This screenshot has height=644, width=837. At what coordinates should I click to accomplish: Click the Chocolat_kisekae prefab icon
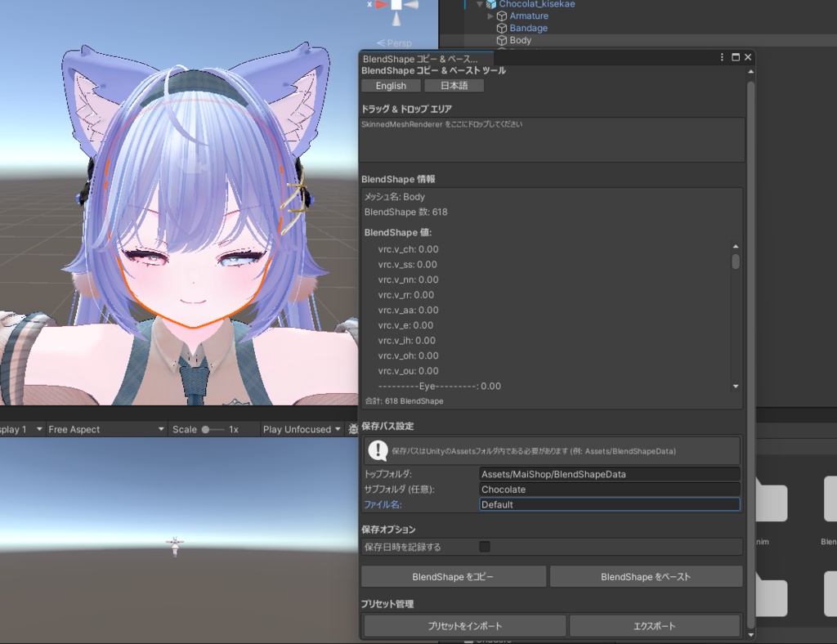(490, 4)
